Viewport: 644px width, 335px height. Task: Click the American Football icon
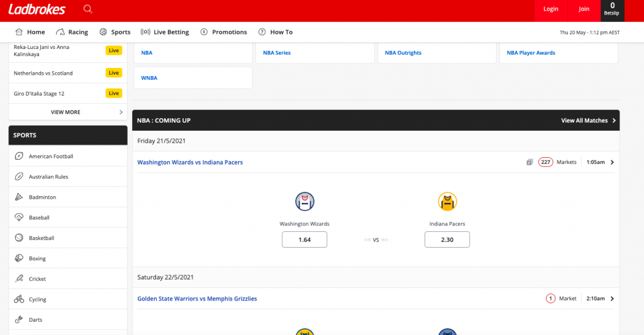point(19,156)
